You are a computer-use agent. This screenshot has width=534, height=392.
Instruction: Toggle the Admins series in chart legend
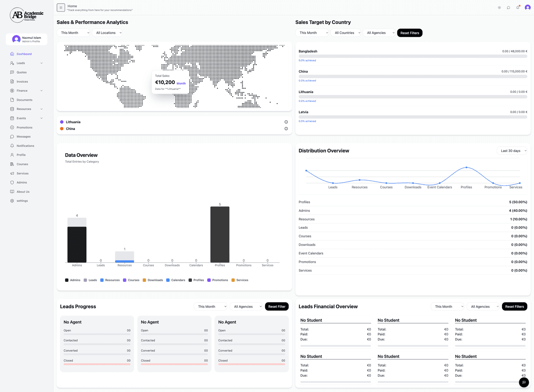72,280
